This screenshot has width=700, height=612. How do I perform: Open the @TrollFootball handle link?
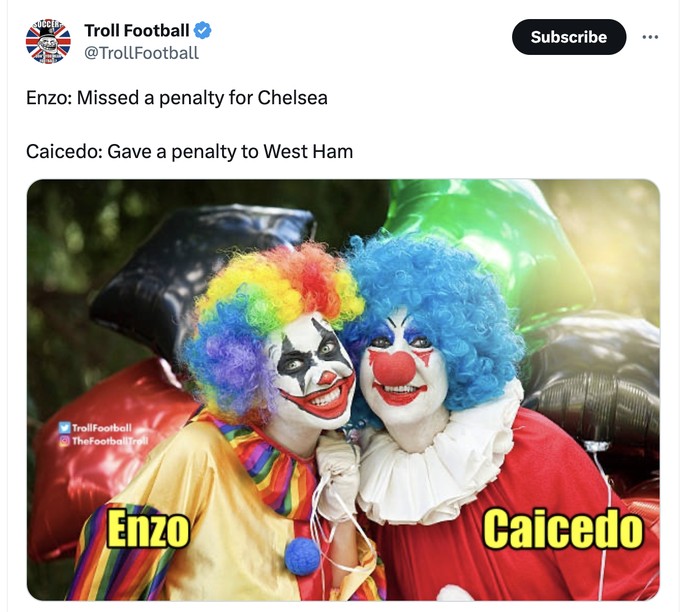click(x=142, y=53)
